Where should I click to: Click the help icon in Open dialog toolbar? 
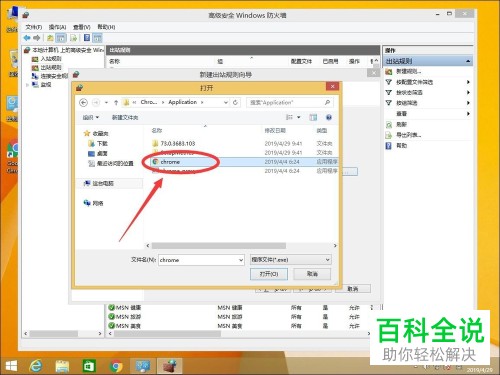tap(329, 117)
